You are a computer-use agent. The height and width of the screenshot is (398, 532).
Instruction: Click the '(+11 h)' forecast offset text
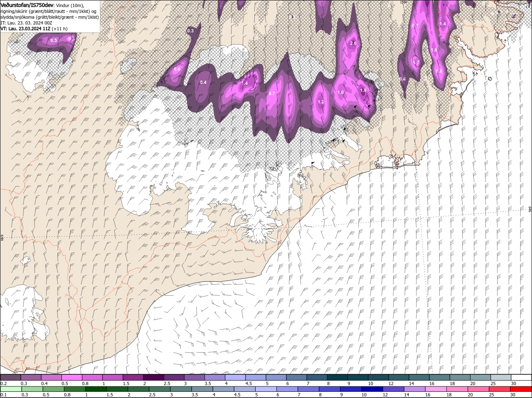pyautogui.click(x=59, y=29)
